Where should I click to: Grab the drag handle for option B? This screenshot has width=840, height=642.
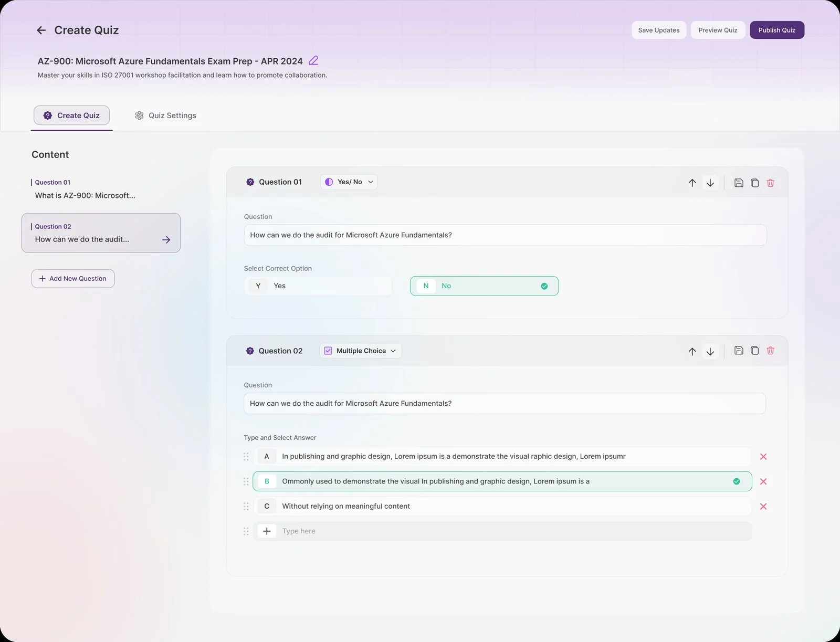(246, 481)
